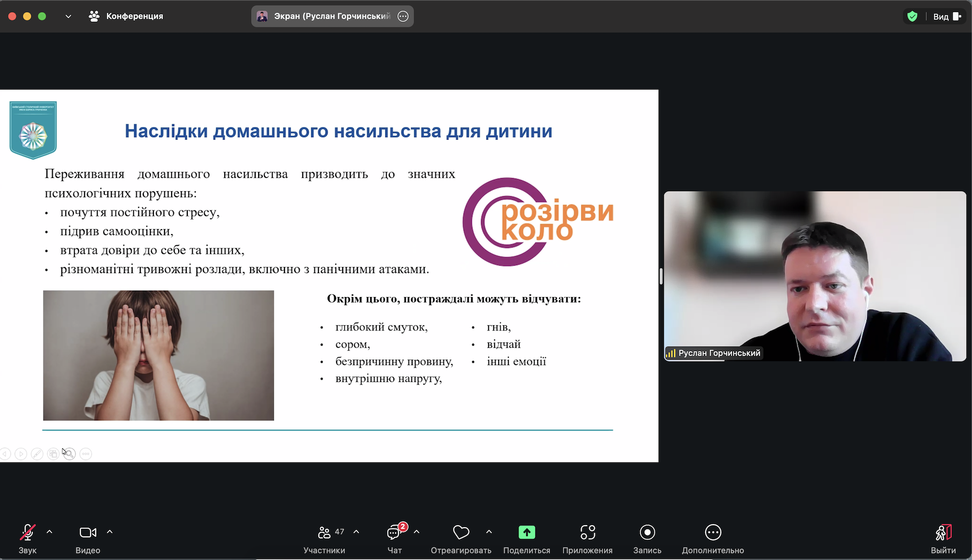Open the Чат panel with unread badge
This screenshot has height=560, width=972.
(x=394, y=533)
